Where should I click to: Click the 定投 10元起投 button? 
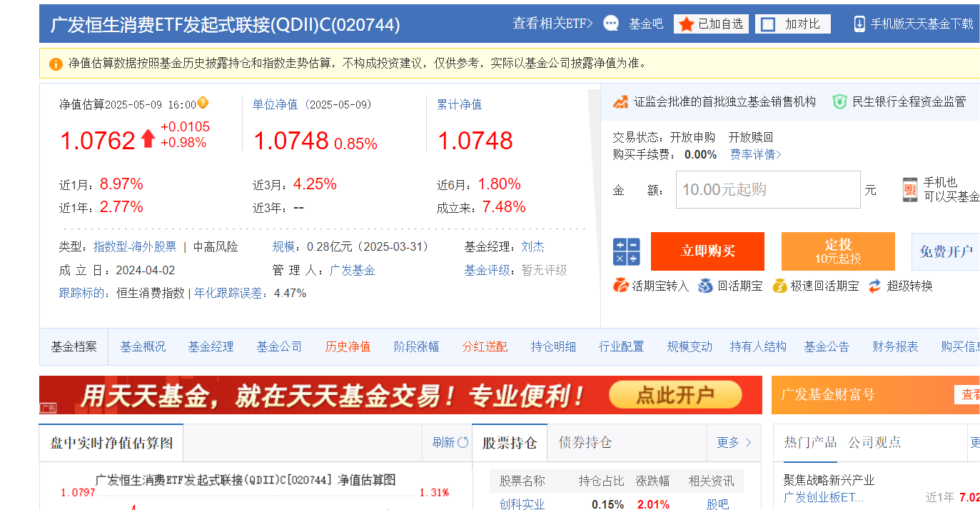coord(838,251)
